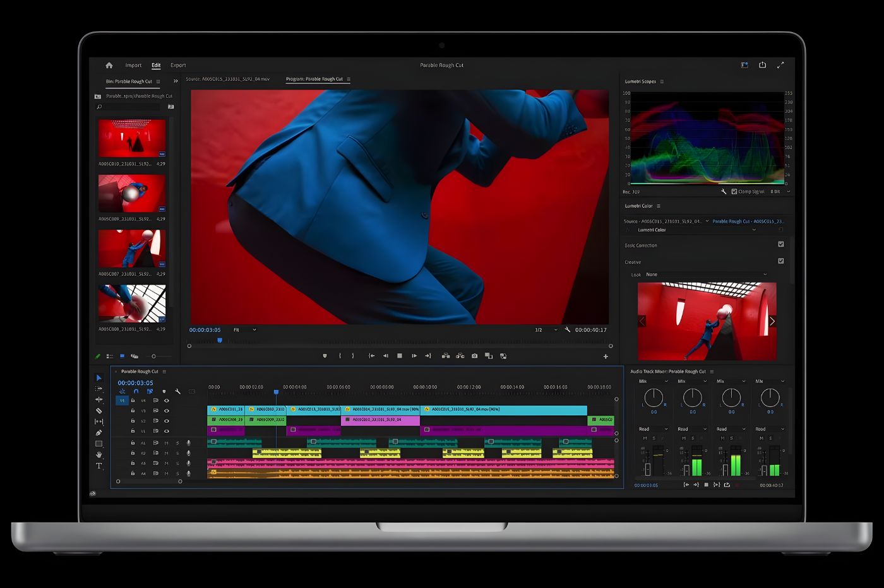Select the Bin: Parable Rough Cut tab
Screen dimensions: 884x588
click(129, 81)
